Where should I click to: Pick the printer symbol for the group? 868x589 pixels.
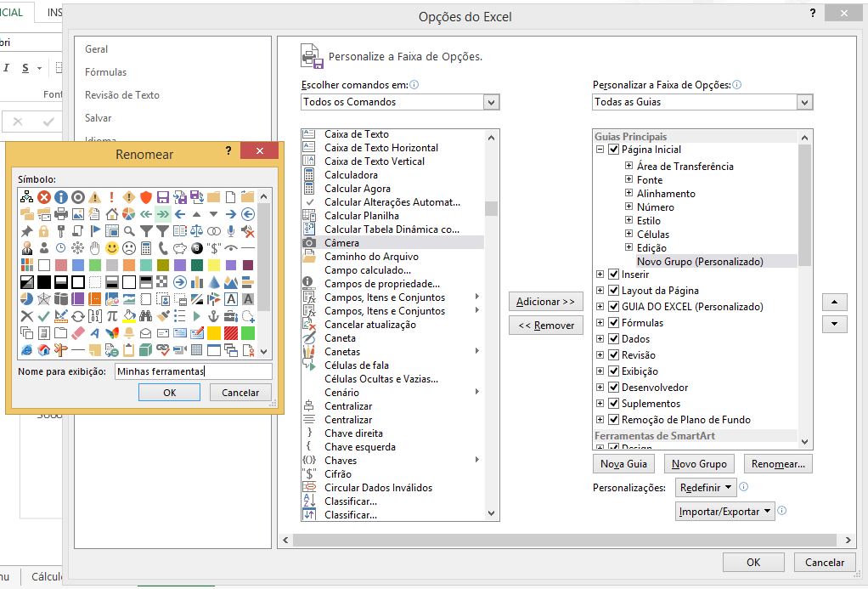coord(60,212)
